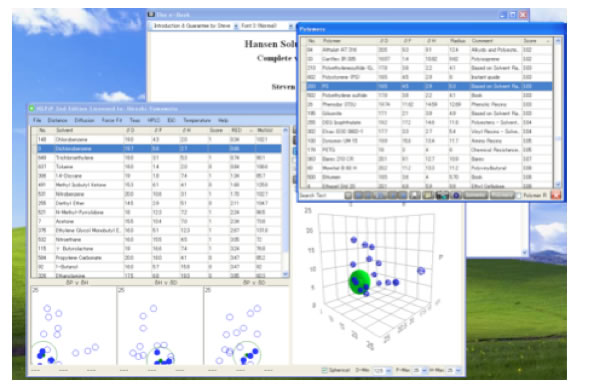
Task: Open the Diffusion menu
Action: (x=84, y=120)
